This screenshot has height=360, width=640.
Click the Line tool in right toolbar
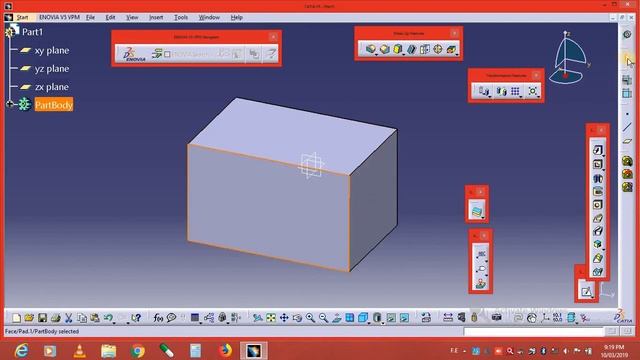click(627, 127)
